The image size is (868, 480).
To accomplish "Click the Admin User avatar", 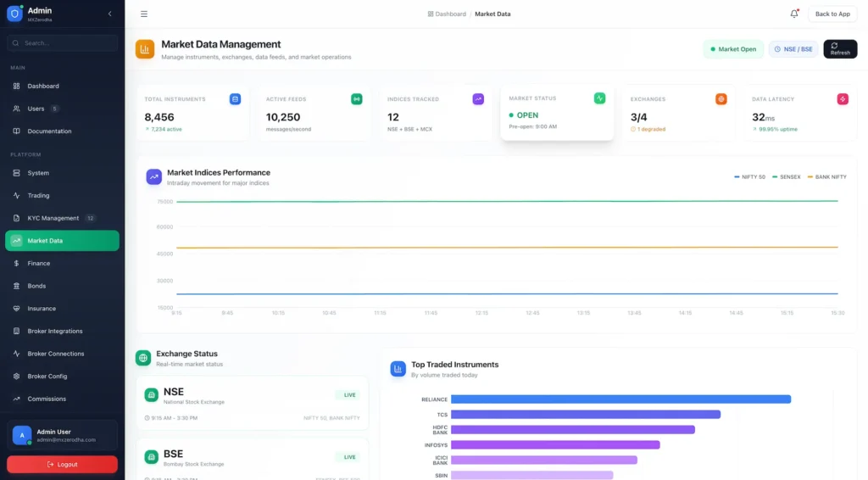I will click(21, 435).
